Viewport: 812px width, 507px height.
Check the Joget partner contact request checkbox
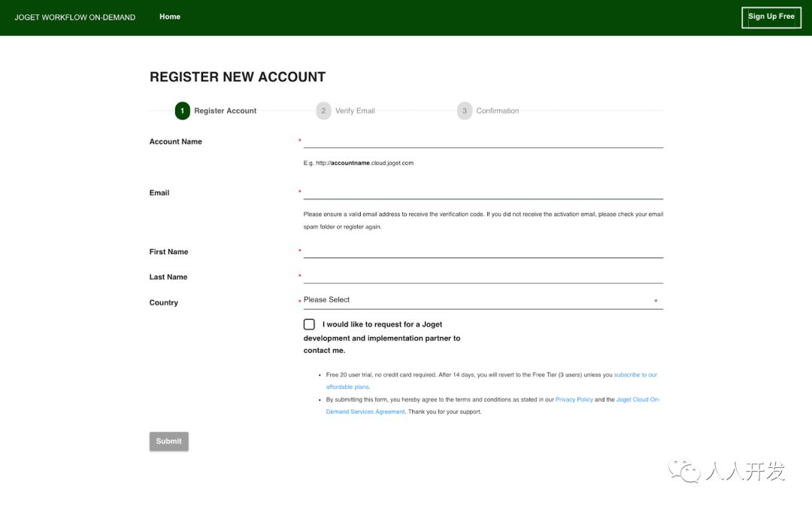point(309,324)
